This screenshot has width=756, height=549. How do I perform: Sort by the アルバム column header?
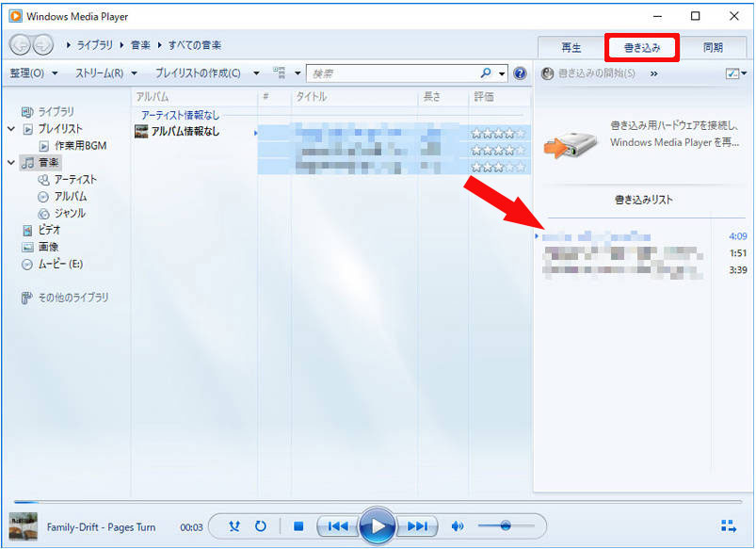(194, 96)
